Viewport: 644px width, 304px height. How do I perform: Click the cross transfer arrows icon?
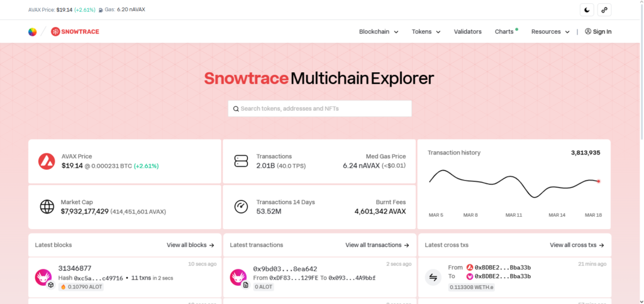pyautogui.click(x=433, y=278)
